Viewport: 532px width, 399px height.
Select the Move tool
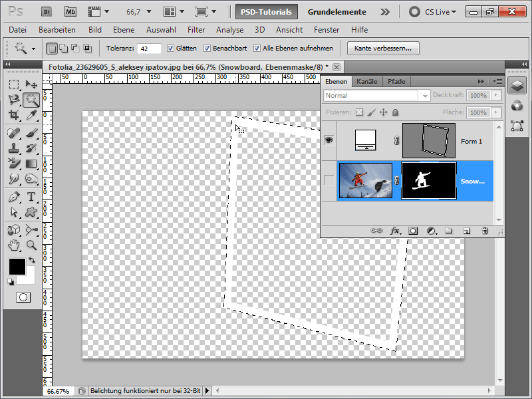click(x=31, y=84)
